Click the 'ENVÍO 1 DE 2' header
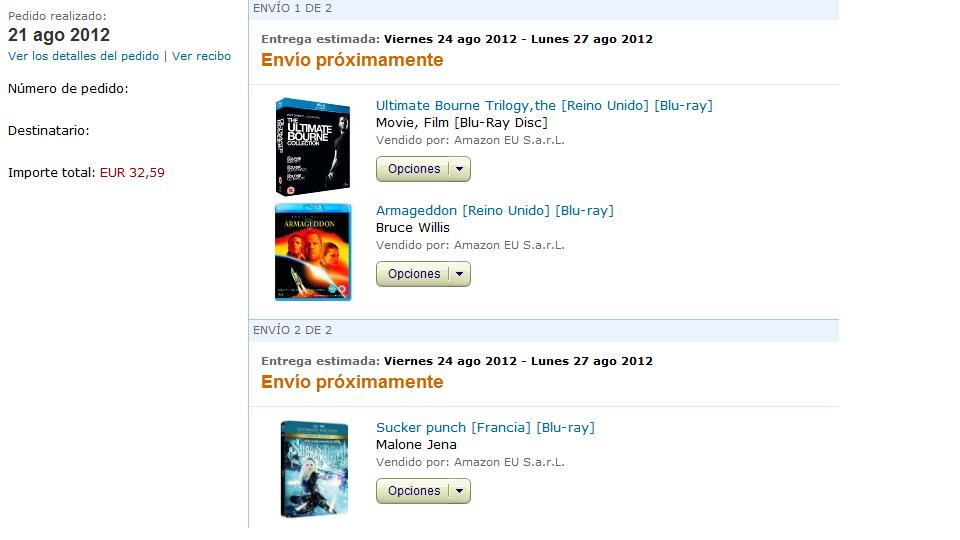Viewport: 960px width, 540px height. [x=293, y=8]
